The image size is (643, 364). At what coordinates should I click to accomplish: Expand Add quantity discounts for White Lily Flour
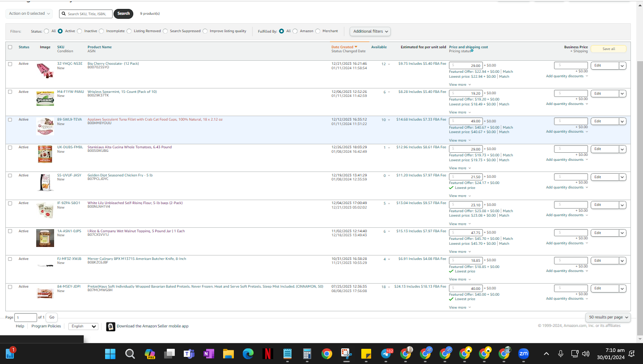coord(567,215)
